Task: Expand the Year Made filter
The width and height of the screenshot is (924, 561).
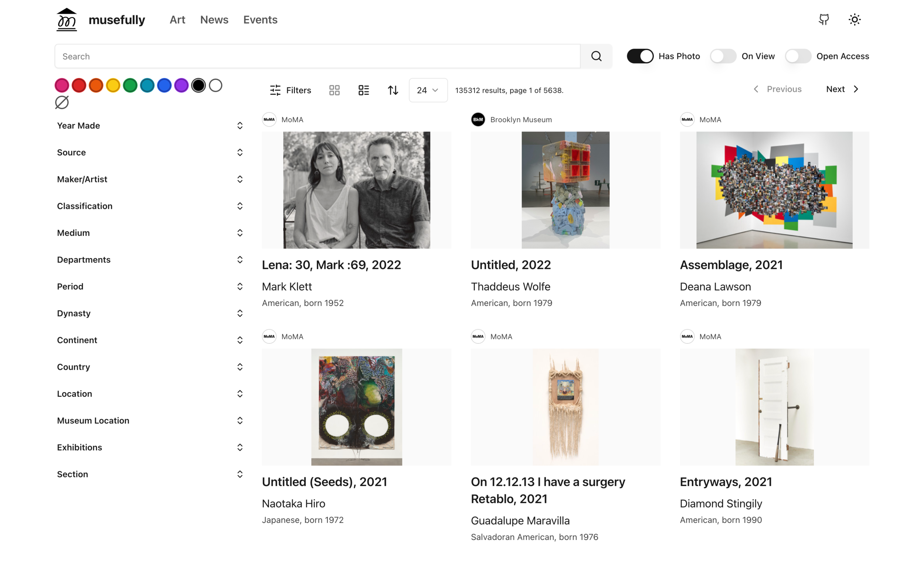Action: coord(150,126)
